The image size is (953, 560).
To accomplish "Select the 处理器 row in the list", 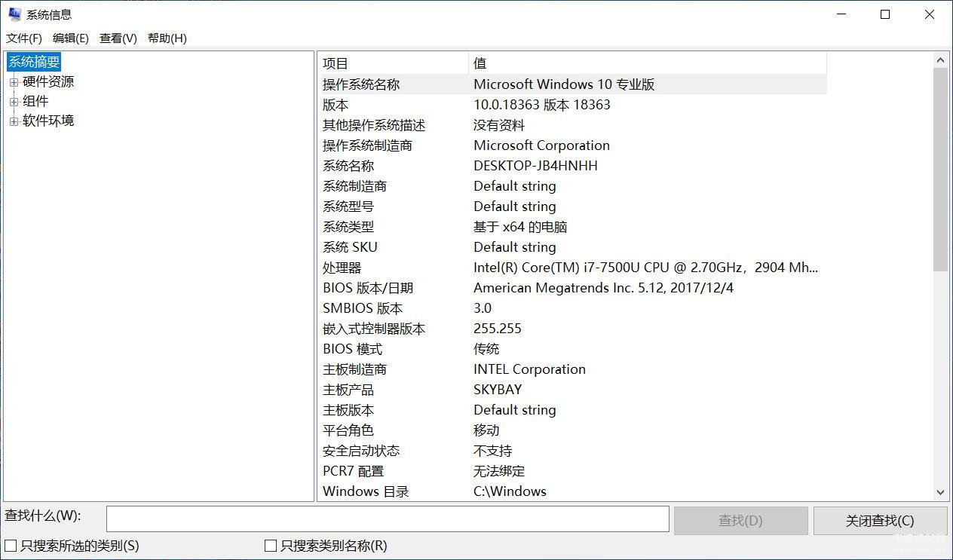I will tap(342, 268).
